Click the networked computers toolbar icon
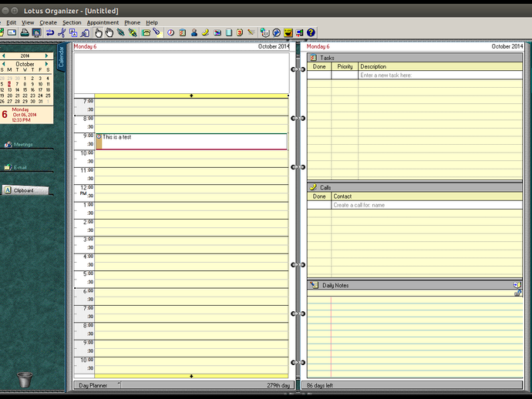This screenshot has width=532, height=399. pos(299,32)
